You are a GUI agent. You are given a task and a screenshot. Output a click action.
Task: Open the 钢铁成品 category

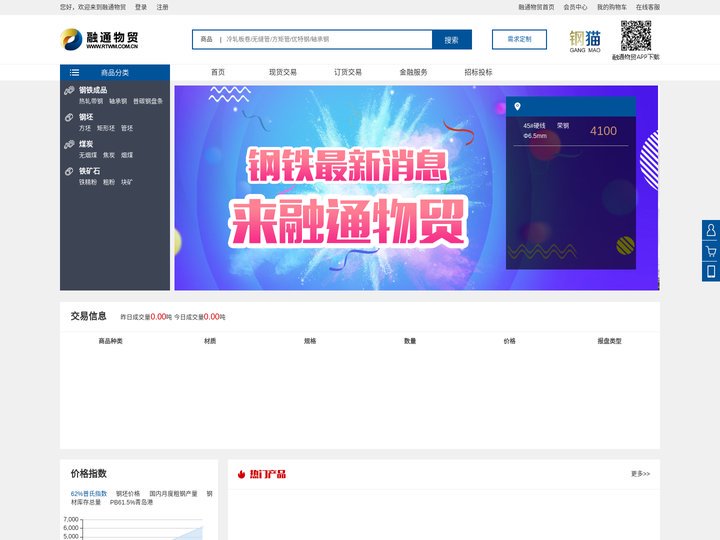tap(93, 90)
